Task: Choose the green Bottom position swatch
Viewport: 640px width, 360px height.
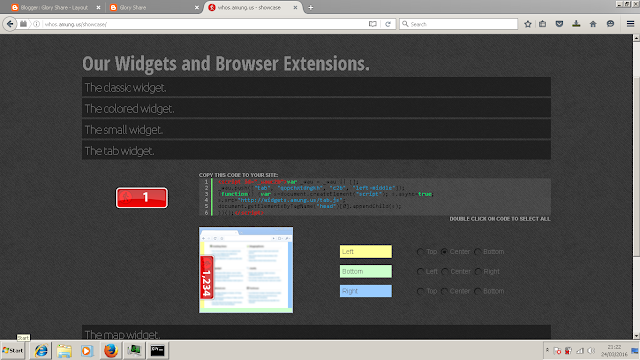Action: 366,271
